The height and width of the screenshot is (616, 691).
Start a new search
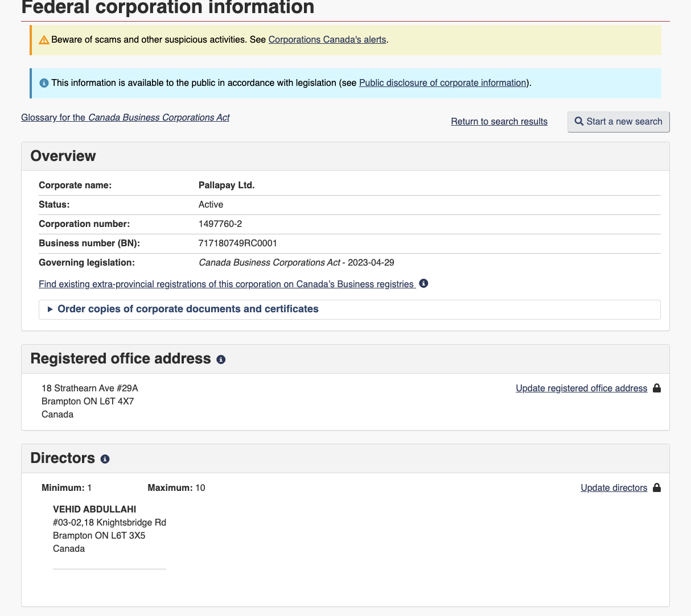[x=619, y=122]
